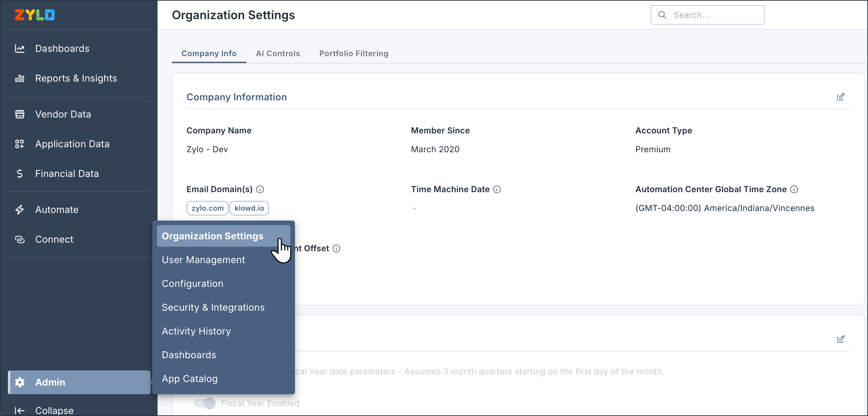Click the Admin sidebar button
The height and width of the screenshot is (416, 868).
(79, 382)
